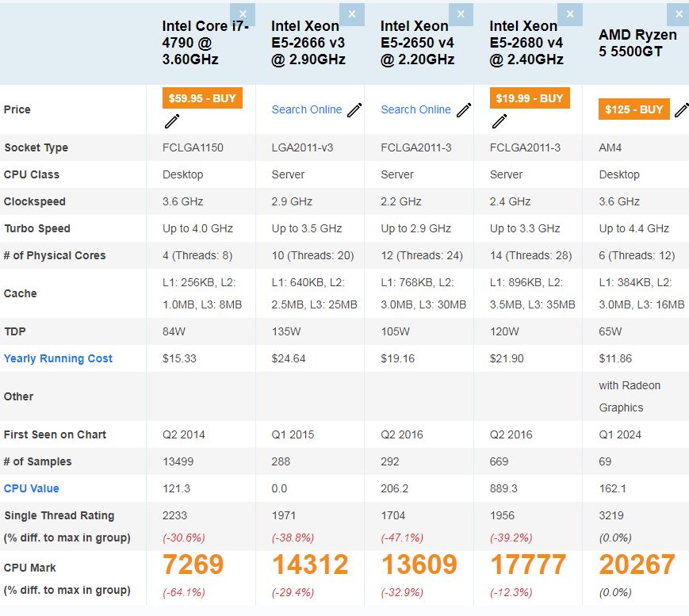Click (-64.1%) CPU Mark difference
This screenshot has height=616, width=689.
click(184, 592)
